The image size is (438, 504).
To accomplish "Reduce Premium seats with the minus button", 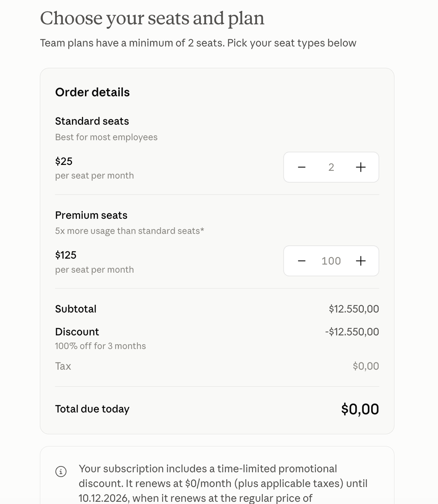I will tap(302, 261).
